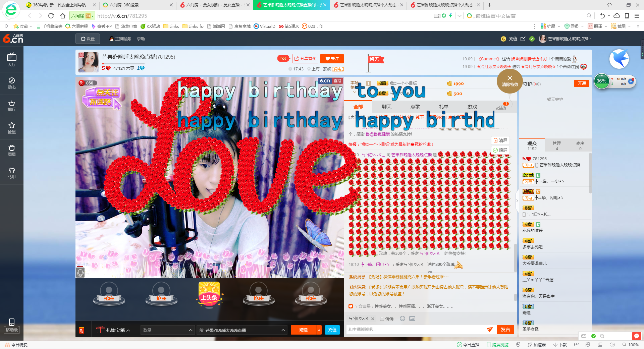Image resolution: width=644 pixels, height=349 pixels.
Task: Click the microphone icon on video
Action: click(x=80, y=272)
